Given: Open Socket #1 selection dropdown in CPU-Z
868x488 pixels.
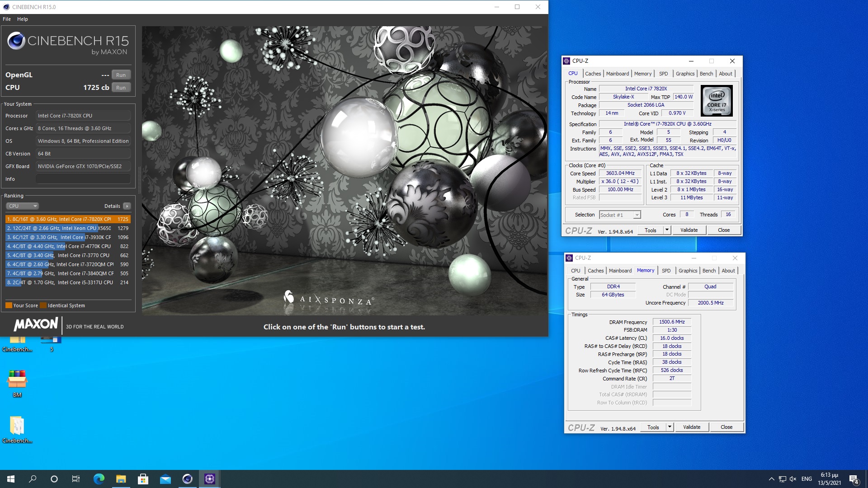Looking at the screenshot, I should point(620,215).
